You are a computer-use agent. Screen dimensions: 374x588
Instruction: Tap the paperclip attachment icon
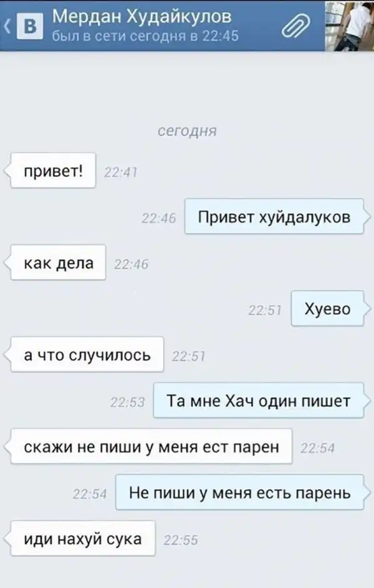click(x=296, y=26)
